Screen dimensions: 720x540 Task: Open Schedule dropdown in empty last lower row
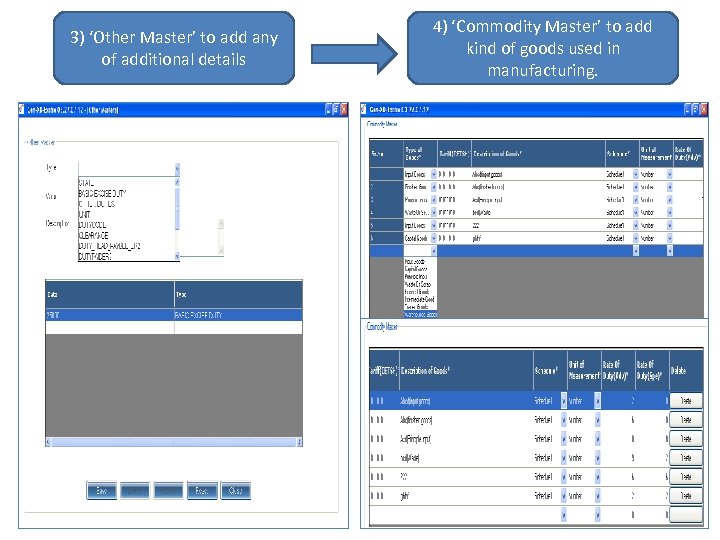[563, 515]
